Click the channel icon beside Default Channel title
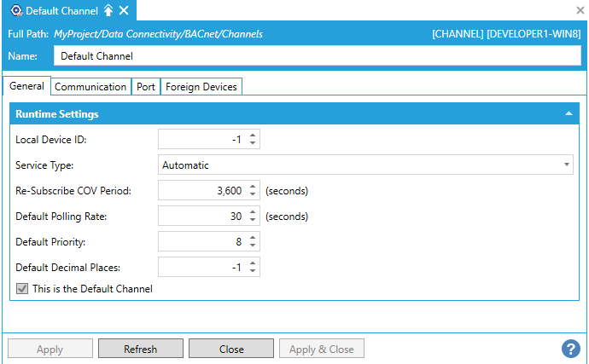This screenshot has height=364, width=589. (15, 10)
